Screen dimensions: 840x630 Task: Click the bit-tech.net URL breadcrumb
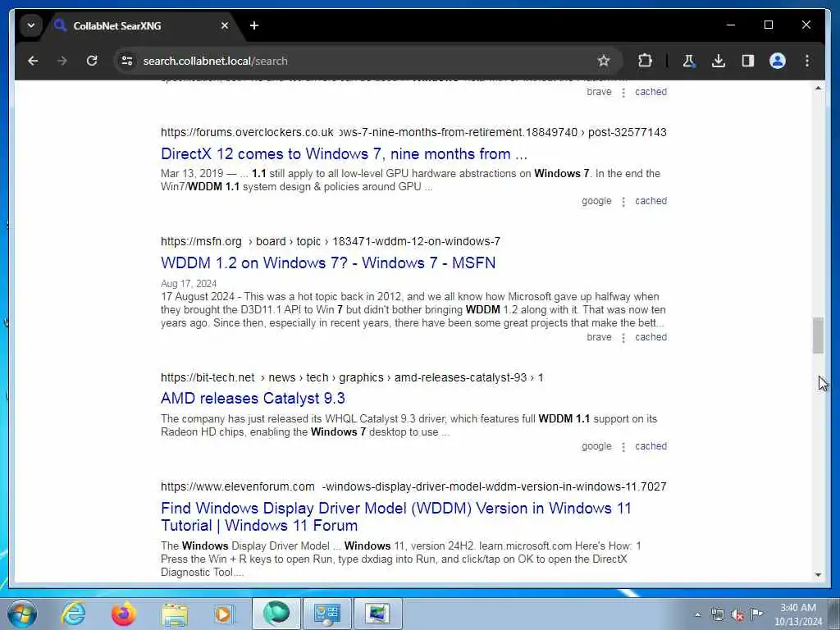click(352, 377)
